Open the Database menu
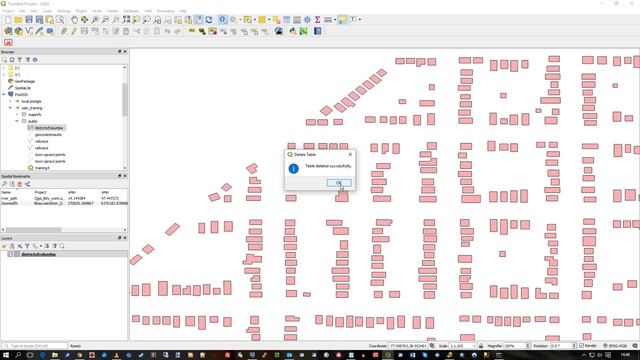 tap(131, 11)
